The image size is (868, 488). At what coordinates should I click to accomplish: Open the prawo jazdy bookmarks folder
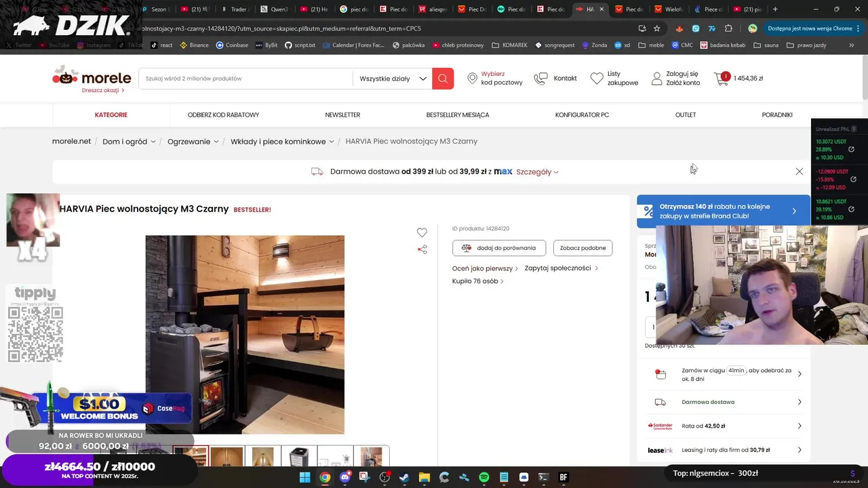[806, 45]
